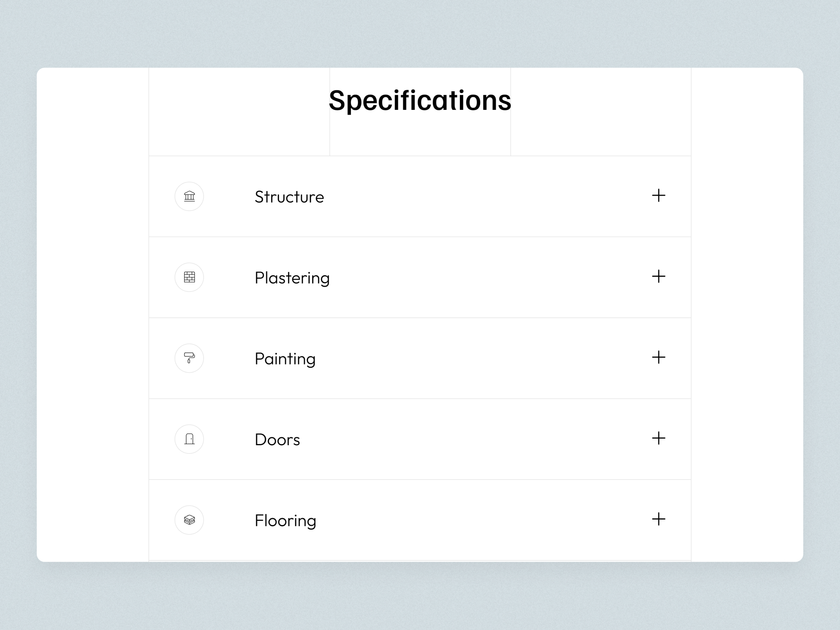Click the Painting label text
This screenshot has height=630, width=840.
285,359
